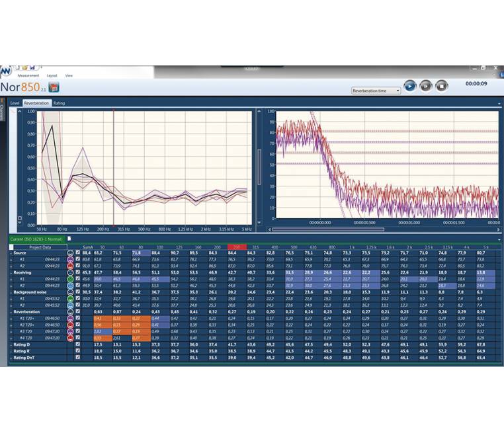Switch to the Rating tab

tap(60, 103)
